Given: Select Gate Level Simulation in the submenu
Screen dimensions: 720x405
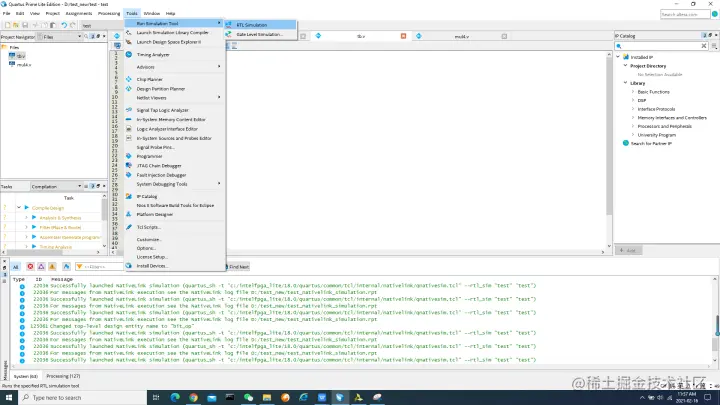Looking at the screenshot, I should pyautogui.click(x=260, y=34).
